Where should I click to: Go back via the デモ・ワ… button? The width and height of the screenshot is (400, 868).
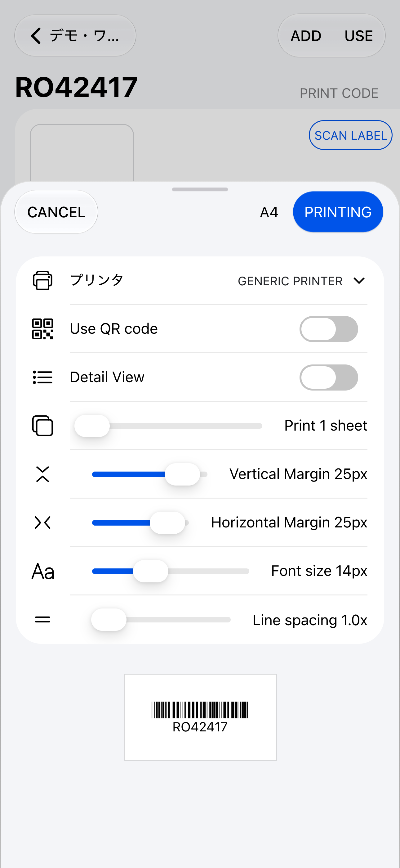75,35
